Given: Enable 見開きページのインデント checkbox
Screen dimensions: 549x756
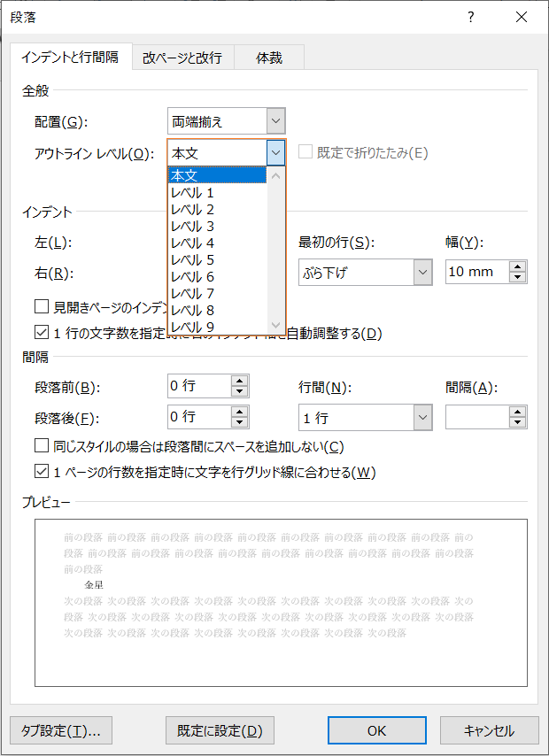Looking at the screenshot, I should point(41,307).
